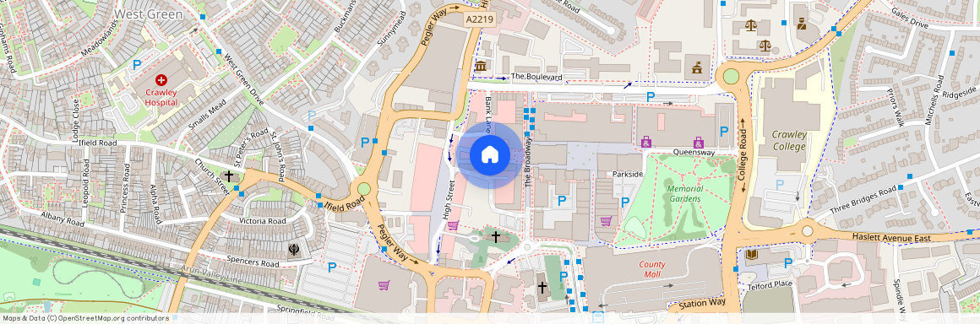Image resolution: width=980 pixels, height=324 pixels.
Task: Click the parking icon beside College Road at Queensway
Action: pyautogui.click(x=724, y=132)
